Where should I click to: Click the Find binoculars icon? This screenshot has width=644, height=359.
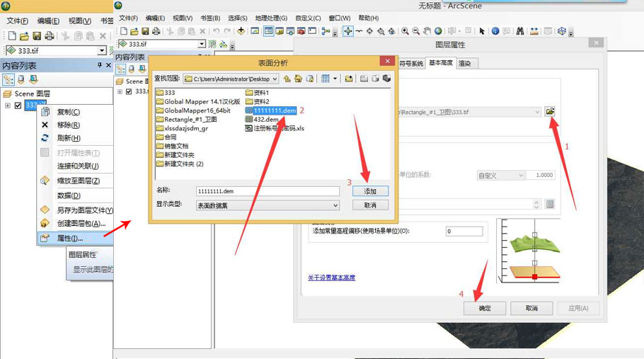(520, 31)
